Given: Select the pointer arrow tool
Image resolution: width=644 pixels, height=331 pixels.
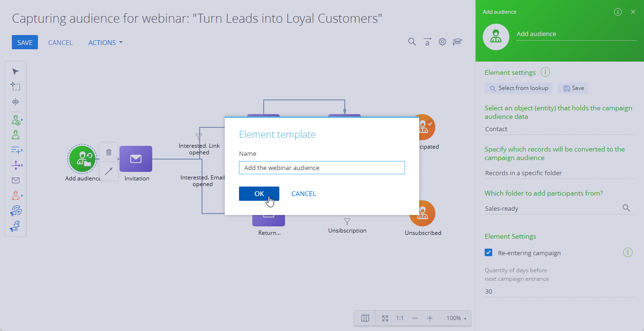Looking at the screenshot, I should tap(16, 72).
